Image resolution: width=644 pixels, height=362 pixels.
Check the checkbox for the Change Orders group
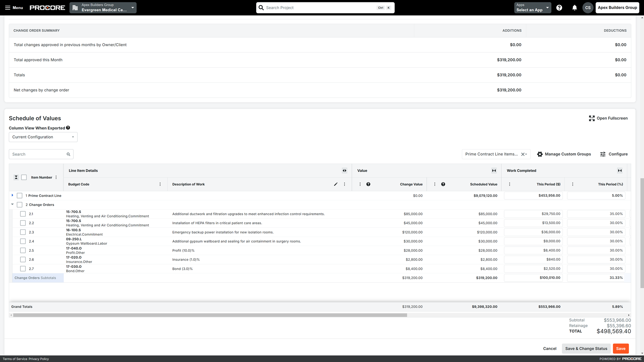coord(20,204)
